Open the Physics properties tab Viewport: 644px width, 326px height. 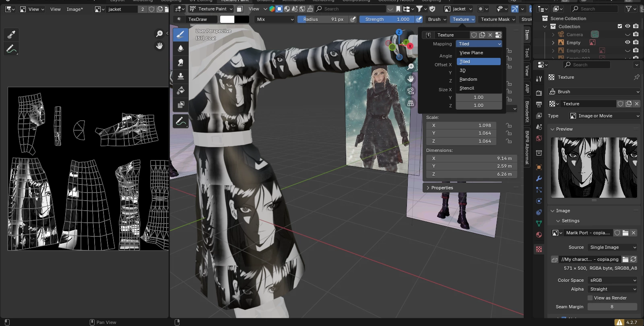point(539,201)
